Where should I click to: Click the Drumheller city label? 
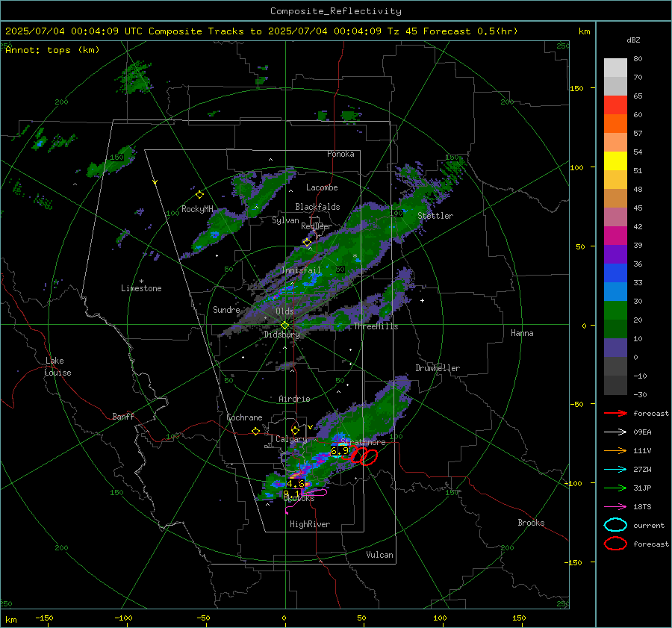438,368
